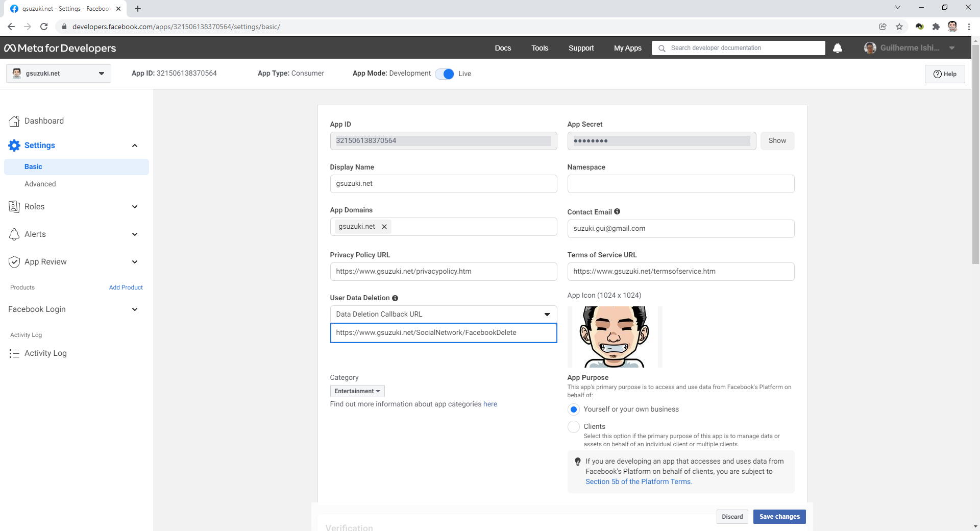Open the Docs menu in header
The width and height of the screenshot is (980, 531).
(x=502, y=48)
